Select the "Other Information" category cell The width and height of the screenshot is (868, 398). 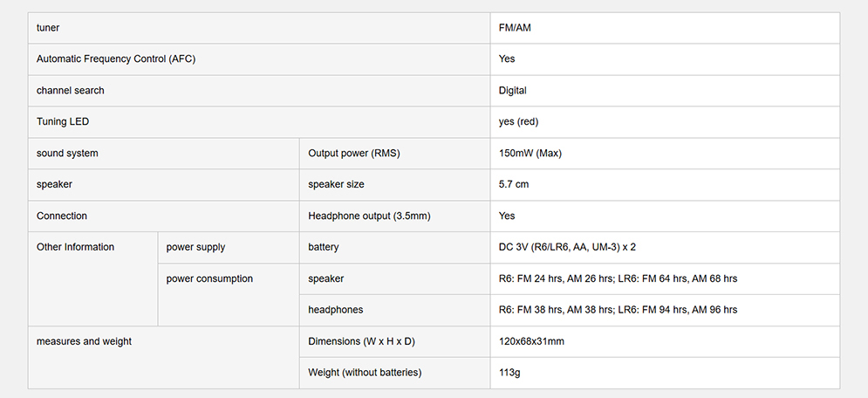(75, 248)
